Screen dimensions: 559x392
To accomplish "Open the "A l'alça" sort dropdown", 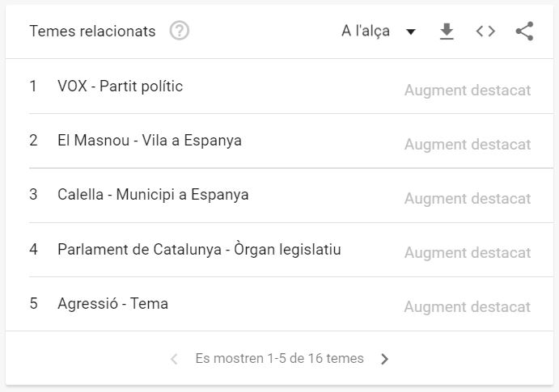I will 366,32.
